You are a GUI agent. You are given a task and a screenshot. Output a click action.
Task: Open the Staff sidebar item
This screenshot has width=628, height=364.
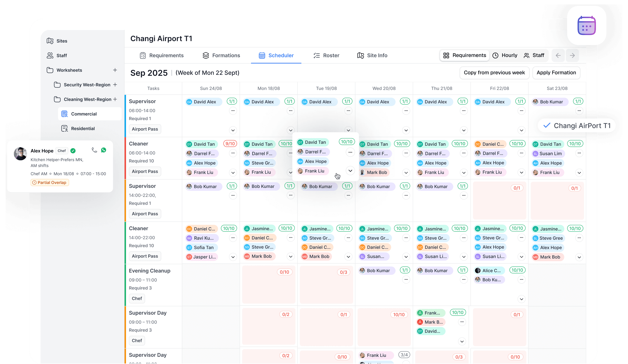[57, 56]
